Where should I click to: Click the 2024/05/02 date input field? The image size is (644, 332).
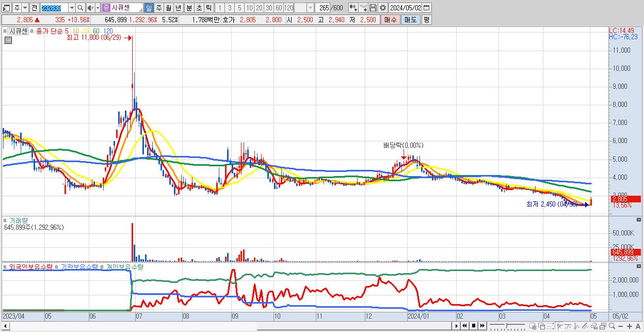coord(406,8)
